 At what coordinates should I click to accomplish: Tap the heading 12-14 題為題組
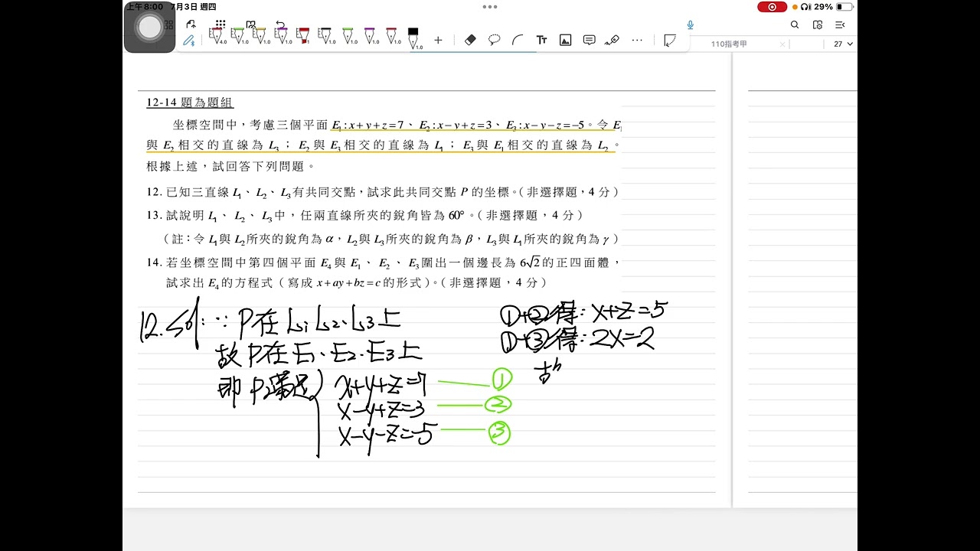coord(190,103)
